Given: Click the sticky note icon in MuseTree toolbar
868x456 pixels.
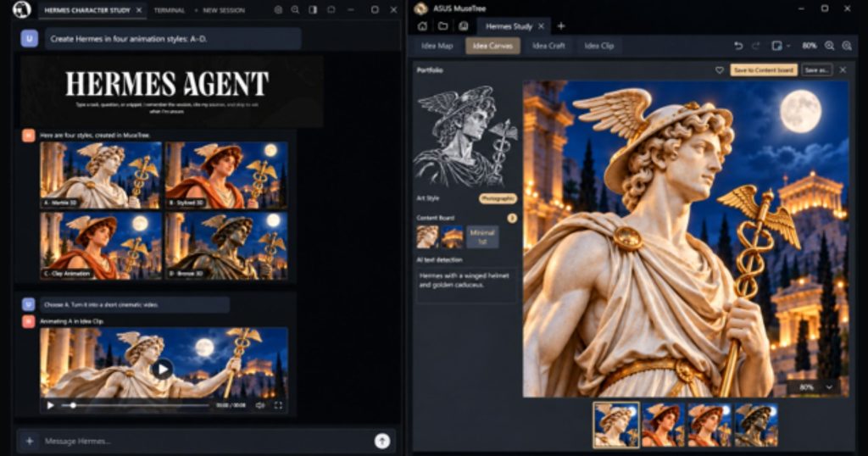Looking at the screenshot, I should coord(776,46).
